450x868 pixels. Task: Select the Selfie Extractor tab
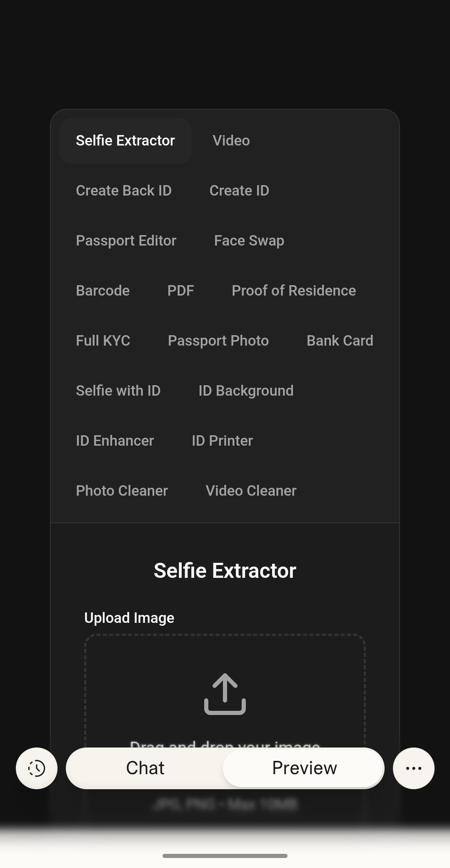point(125,141)
